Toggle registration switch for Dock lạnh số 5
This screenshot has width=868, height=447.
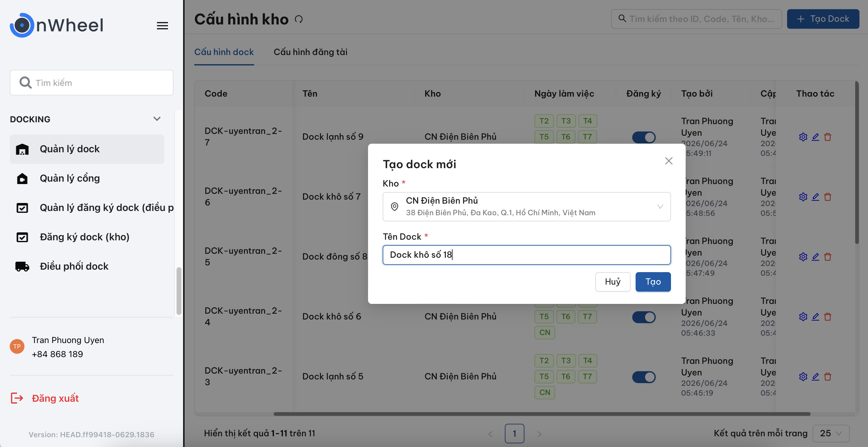tap(644, 377)
